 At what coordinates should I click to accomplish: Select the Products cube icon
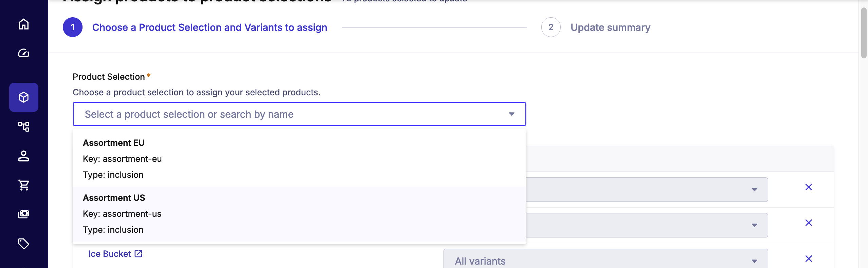click(23, 97)
